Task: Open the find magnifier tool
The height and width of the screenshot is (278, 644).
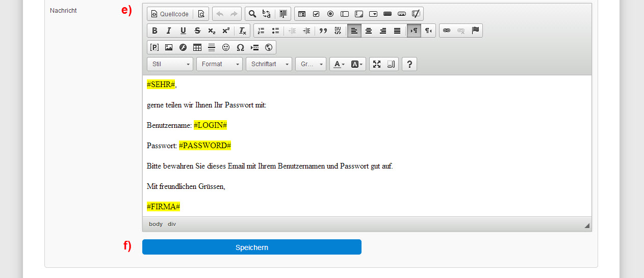Action: pos(252,14)
